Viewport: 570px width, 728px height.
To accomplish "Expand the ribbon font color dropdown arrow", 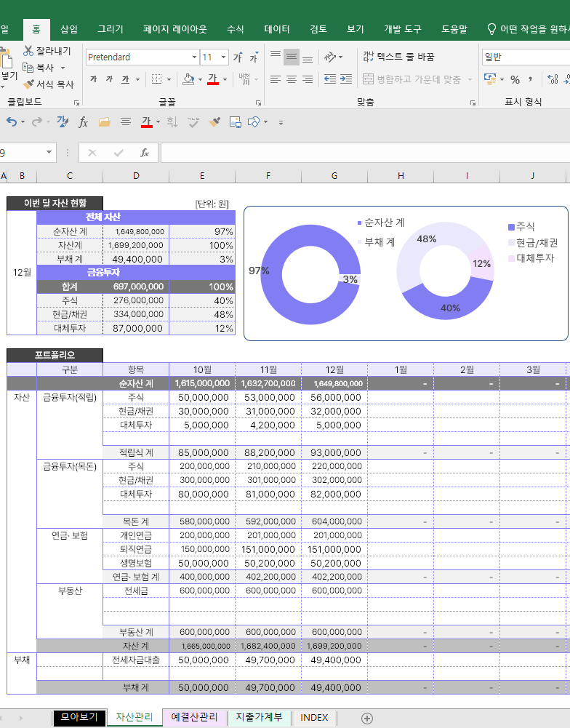I will [225, 79].
